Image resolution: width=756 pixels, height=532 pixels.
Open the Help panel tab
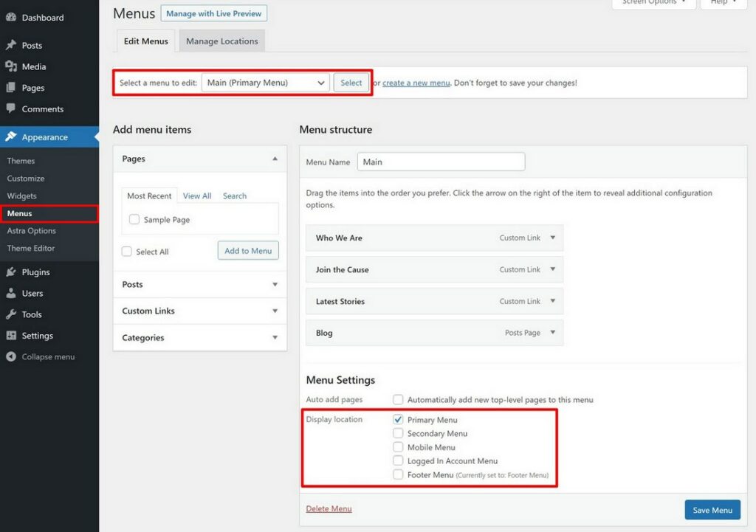point(724,3)
